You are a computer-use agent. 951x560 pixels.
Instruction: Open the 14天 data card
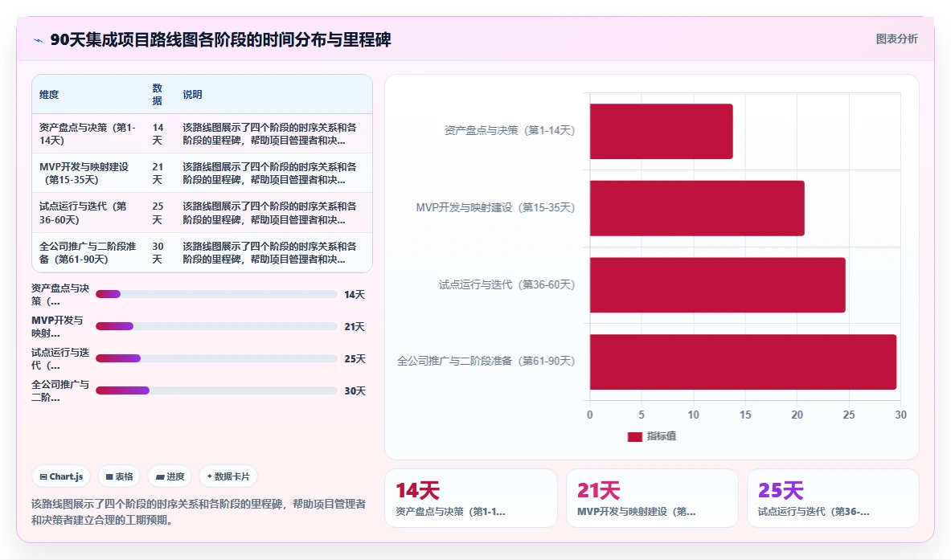pos(470,497)
